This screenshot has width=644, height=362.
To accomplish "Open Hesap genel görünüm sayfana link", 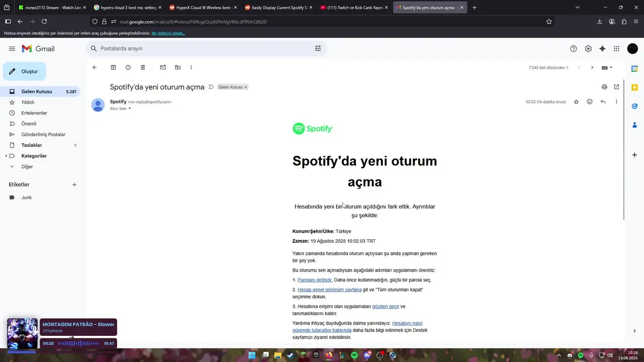I will pyautogui.click(x=330, y=290).
